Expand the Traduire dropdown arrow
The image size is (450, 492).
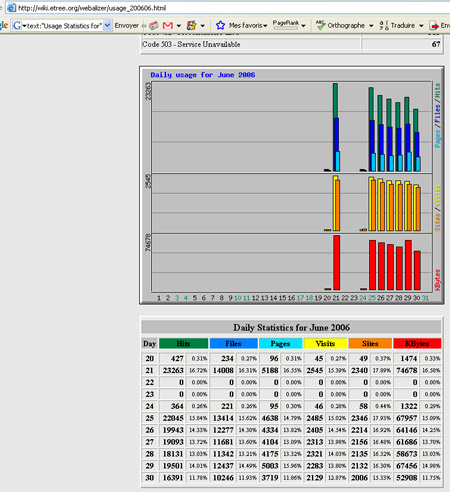coord(421,26)
